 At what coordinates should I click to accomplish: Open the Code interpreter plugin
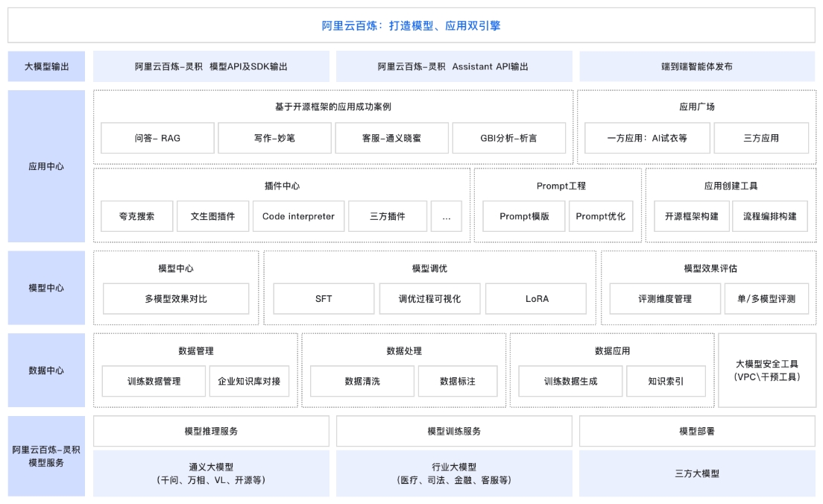point(298,216)
